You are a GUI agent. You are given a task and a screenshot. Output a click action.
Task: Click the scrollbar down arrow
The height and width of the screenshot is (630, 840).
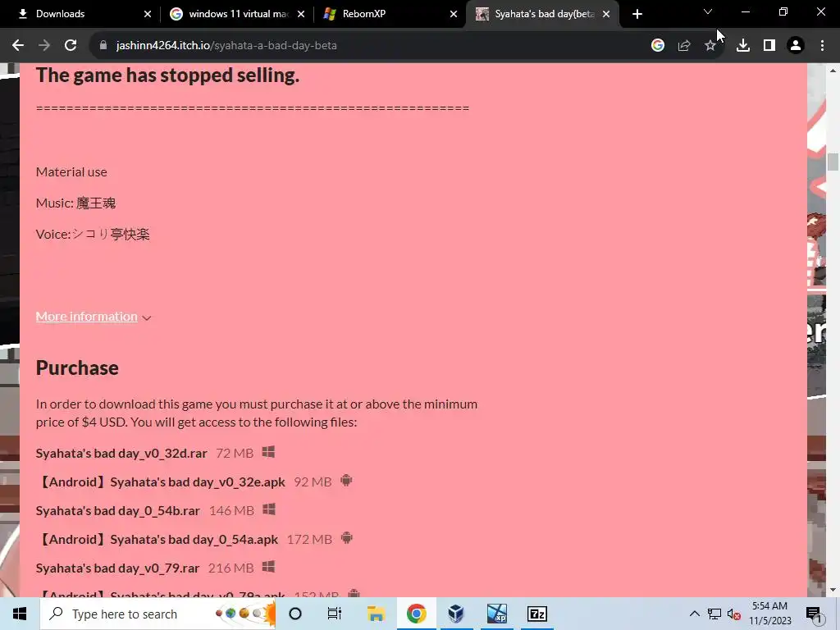833,590
